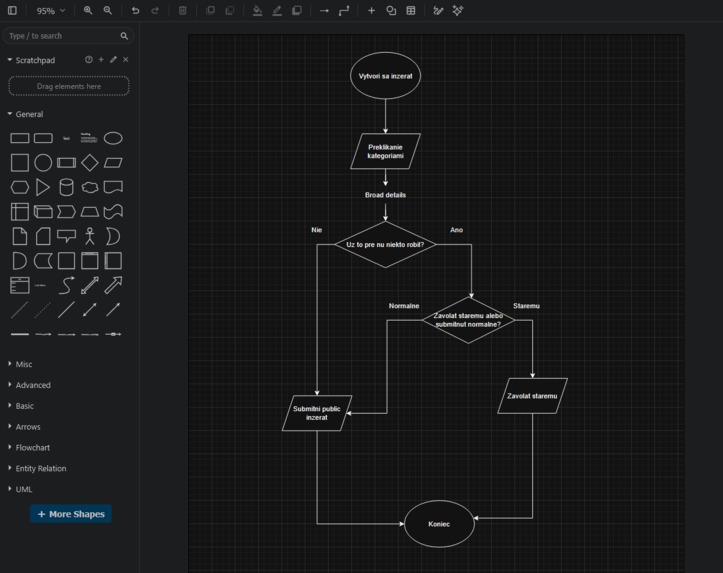Select the triangle shape in General
This screenshot has height=573, width=723.
[x=43, y=187]
